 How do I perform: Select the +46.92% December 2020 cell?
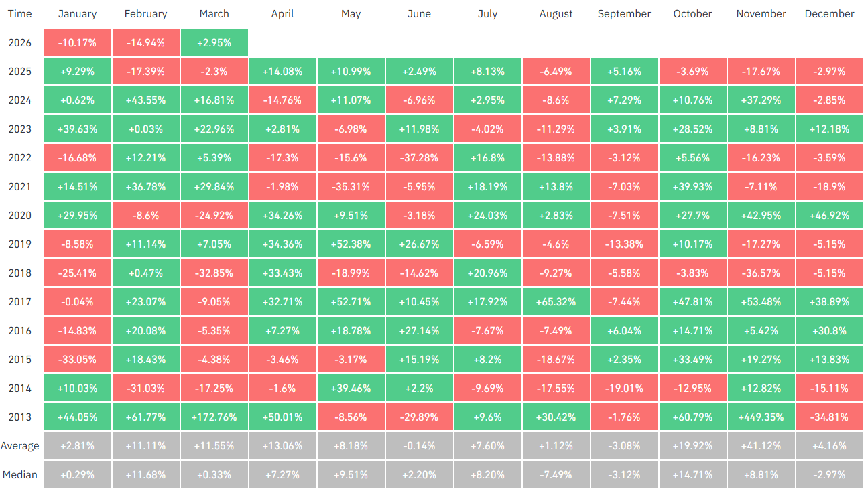point(829,216)
